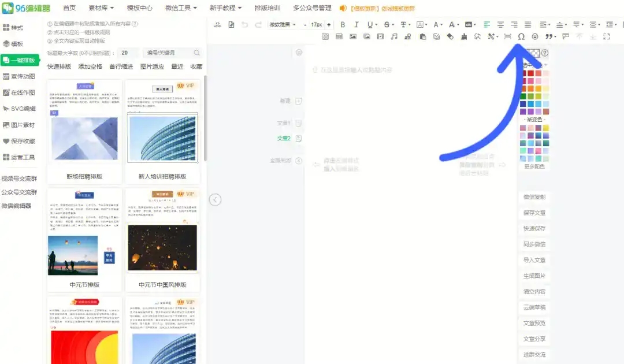The width and height of the screenshot is (624, 364).
Task: Insert a table from the toolbar
Action: (339, 36)
